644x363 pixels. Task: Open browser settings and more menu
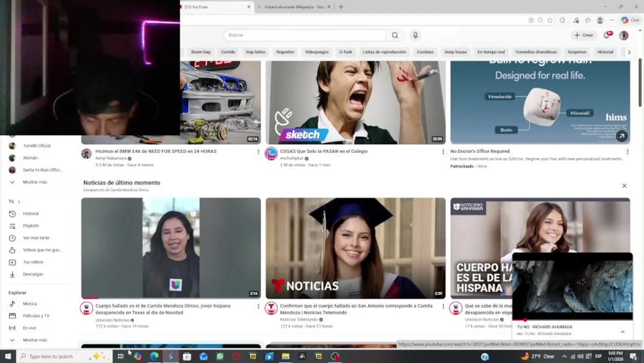pyautogui.click(x=612, y=20)
